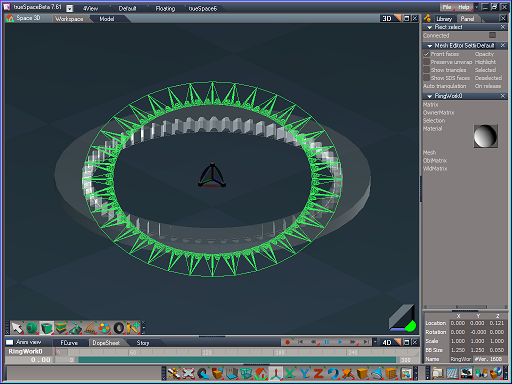
Task: Collapse the Rect select panel section
Action: coord(429,27)
